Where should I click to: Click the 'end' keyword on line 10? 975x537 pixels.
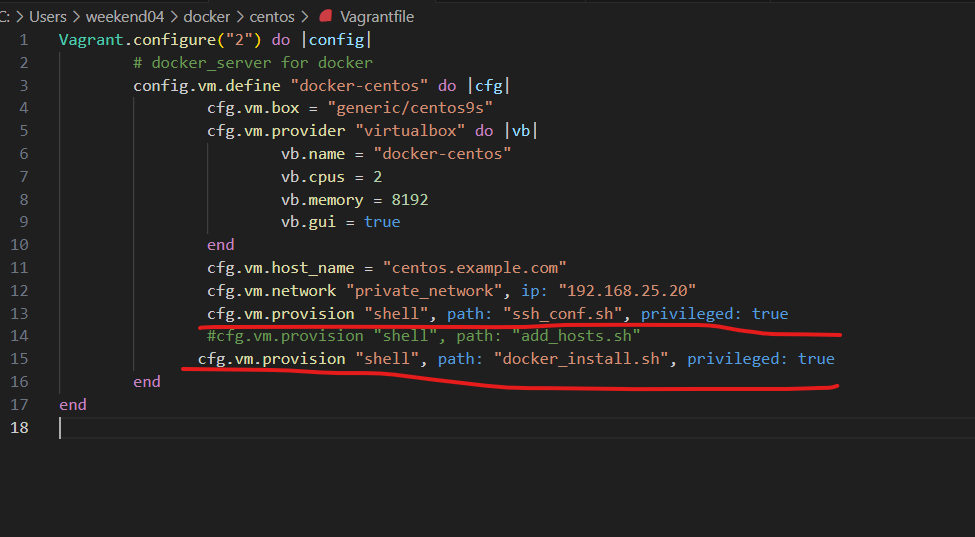[x=221, y=245]
